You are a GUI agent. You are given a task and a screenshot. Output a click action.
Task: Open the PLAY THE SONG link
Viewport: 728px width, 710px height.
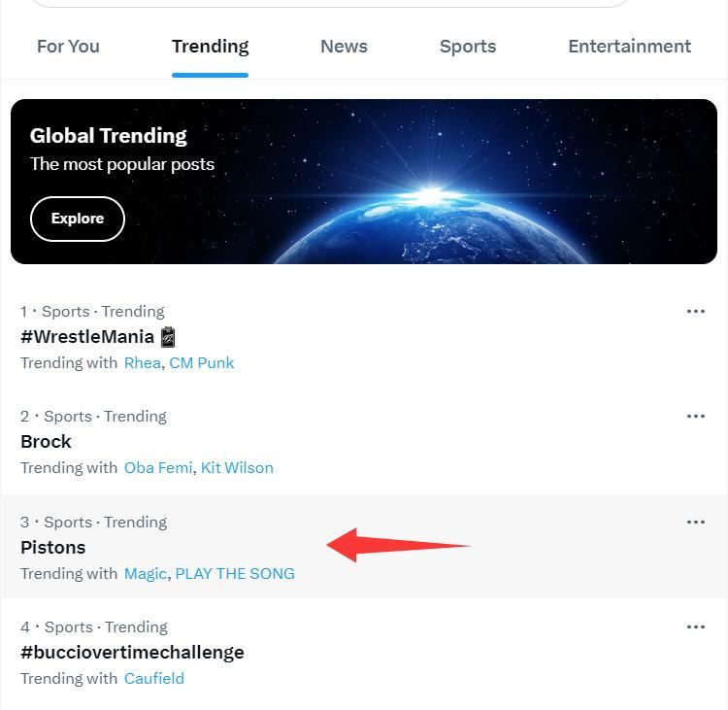coord(235,574)
